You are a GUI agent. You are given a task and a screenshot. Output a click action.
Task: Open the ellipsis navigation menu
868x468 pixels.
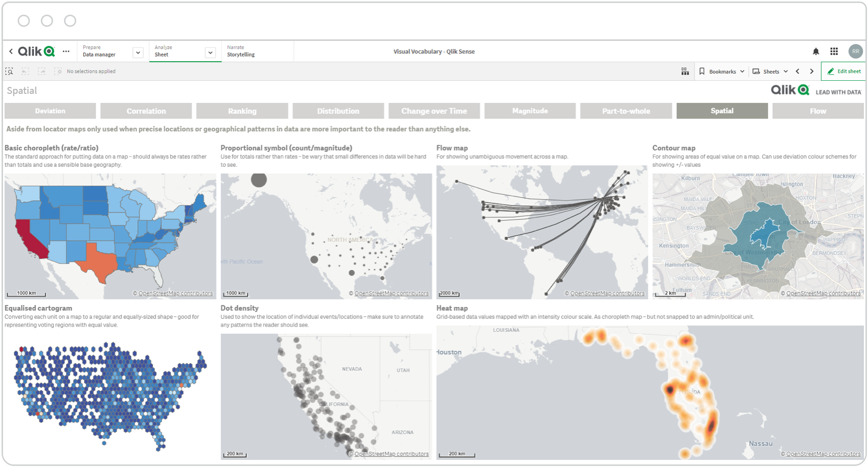66,51
